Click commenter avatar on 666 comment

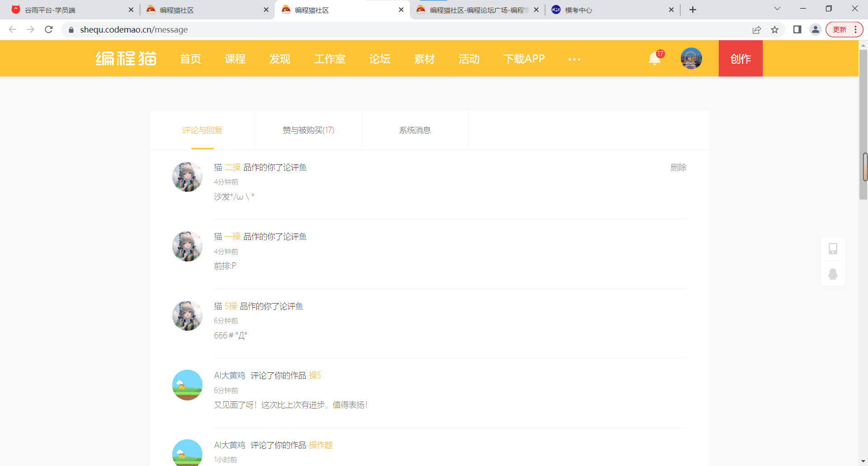[x=187, y=316]
